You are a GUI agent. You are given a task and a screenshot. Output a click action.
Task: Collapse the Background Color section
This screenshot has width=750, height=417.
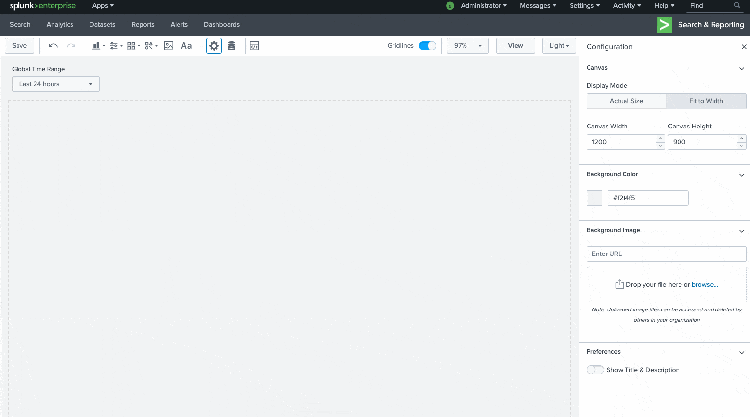pyautogui.click(x=741, y=174)
